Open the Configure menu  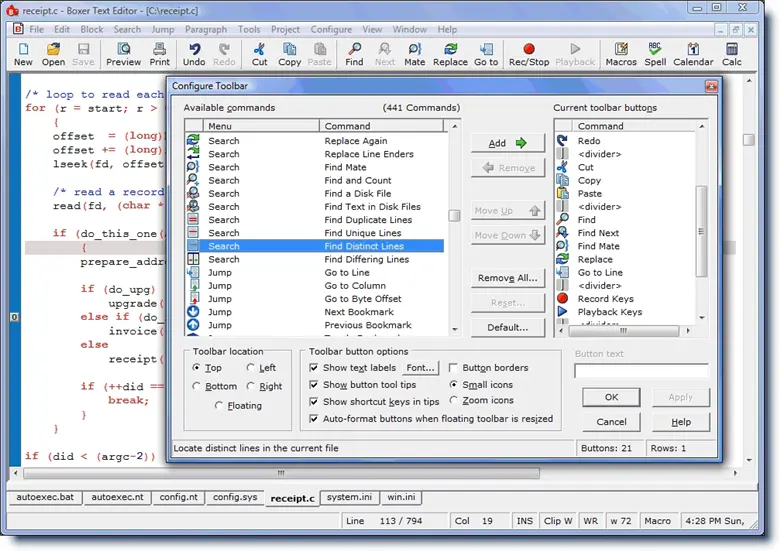point(331,30)
